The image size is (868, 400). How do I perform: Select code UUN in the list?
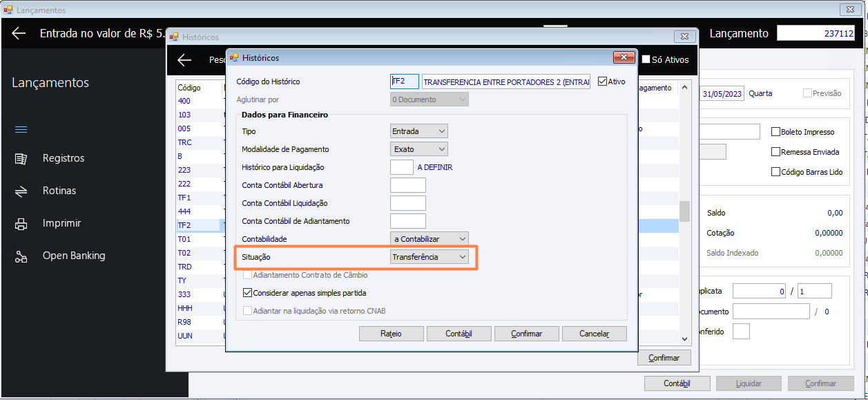(185, 336)
